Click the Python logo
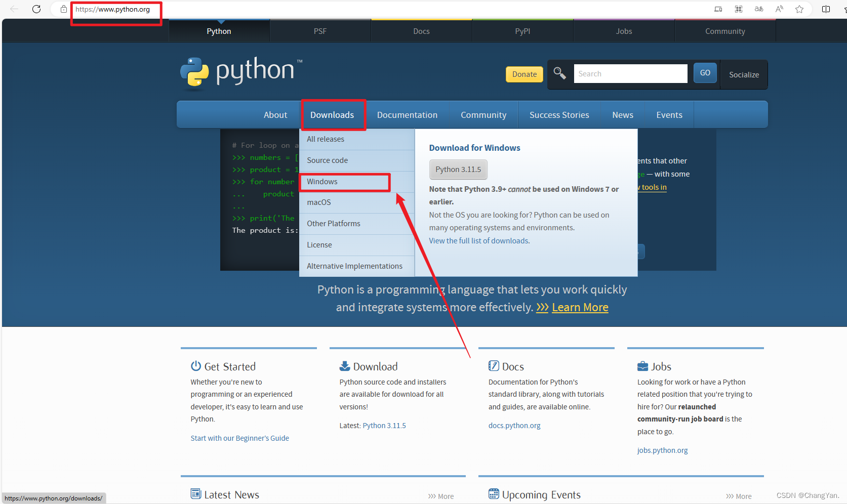The width and height of the screenshot is (847, 504). click(x=241, y=72)
